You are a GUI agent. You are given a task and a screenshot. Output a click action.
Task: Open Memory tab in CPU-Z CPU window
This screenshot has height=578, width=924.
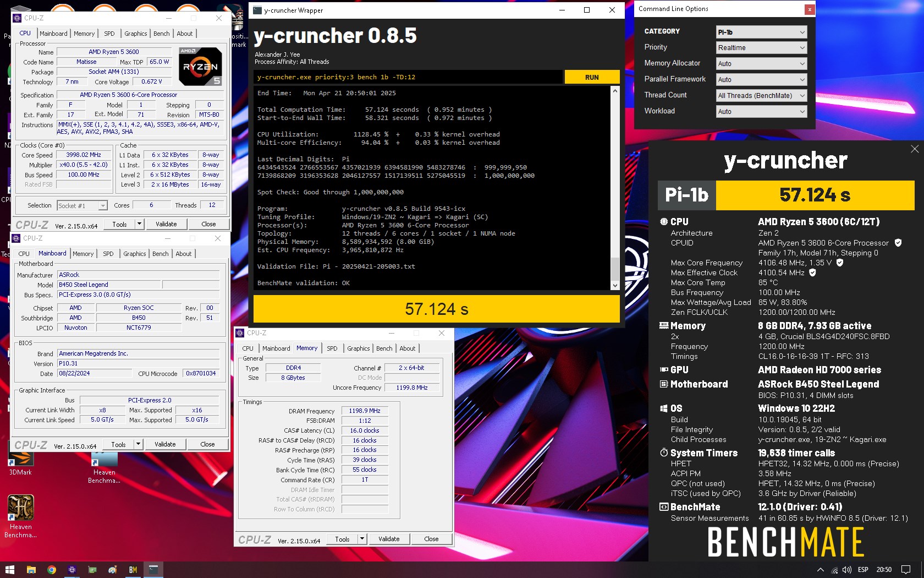(84, 34)
